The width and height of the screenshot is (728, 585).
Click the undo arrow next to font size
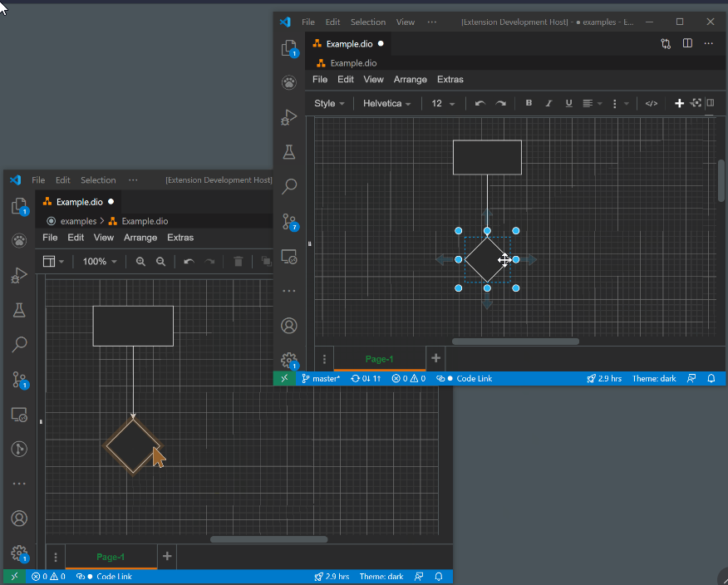[x=480, y=103]
